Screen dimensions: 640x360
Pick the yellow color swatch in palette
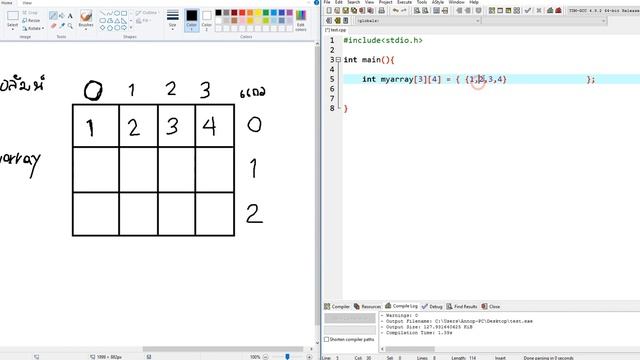258,13
